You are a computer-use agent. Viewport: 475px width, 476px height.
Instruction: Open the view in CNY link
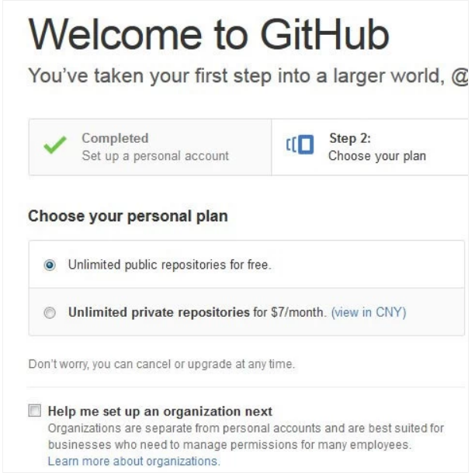368,313
